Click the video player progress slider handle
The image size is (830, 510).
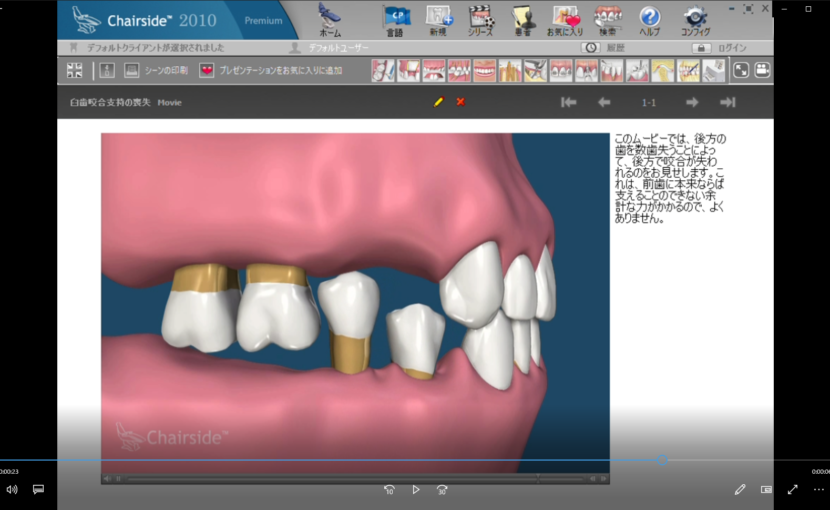tap(662, 460)
